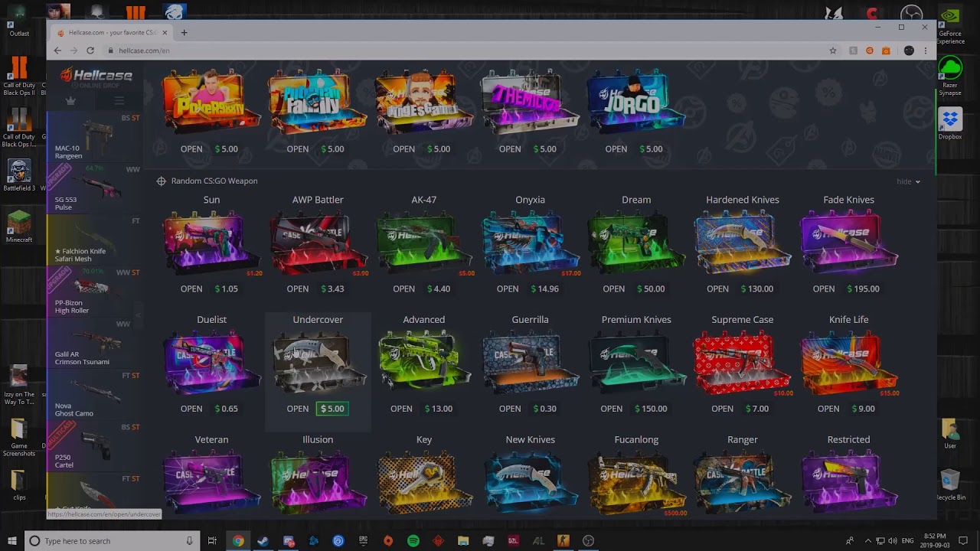Open Steam from taskbar
Image resolution: width=980 pixels, height=551 pixels.
coord(263,541)
